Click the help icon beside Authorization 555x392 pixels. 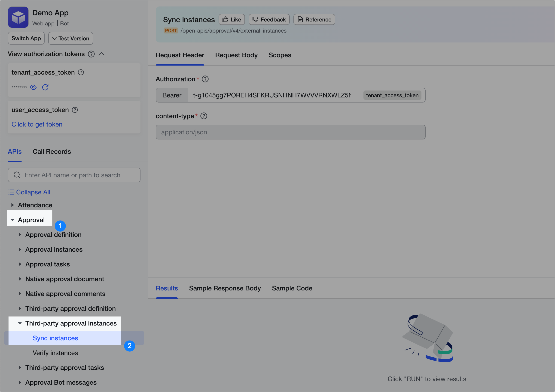pyautogui.click(x=205, y=79)
